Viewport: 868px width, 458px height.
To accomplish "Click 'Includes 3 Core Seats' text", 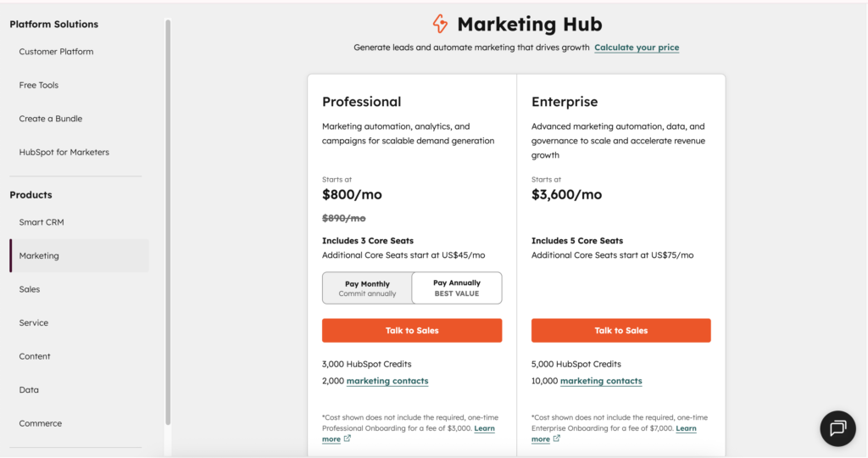I will point(368,240).
